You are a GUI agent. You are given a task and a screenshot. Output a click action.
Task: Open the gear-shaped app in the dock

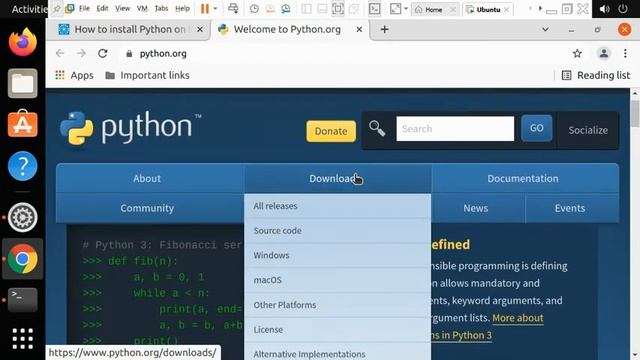pos(22,217)
